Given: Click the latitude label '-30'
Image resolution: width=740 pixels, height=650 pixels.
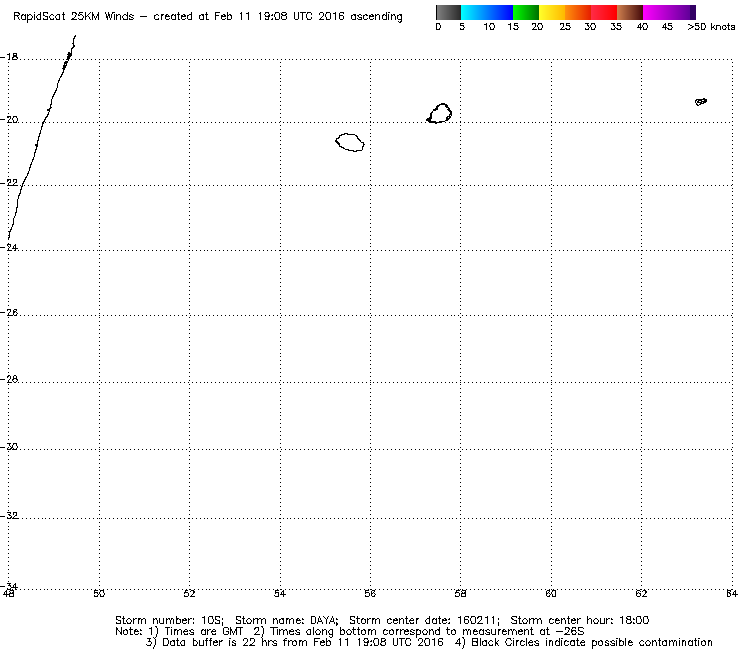Looking at the screenshot, I should pyautogui.click(x=9, y=447).
